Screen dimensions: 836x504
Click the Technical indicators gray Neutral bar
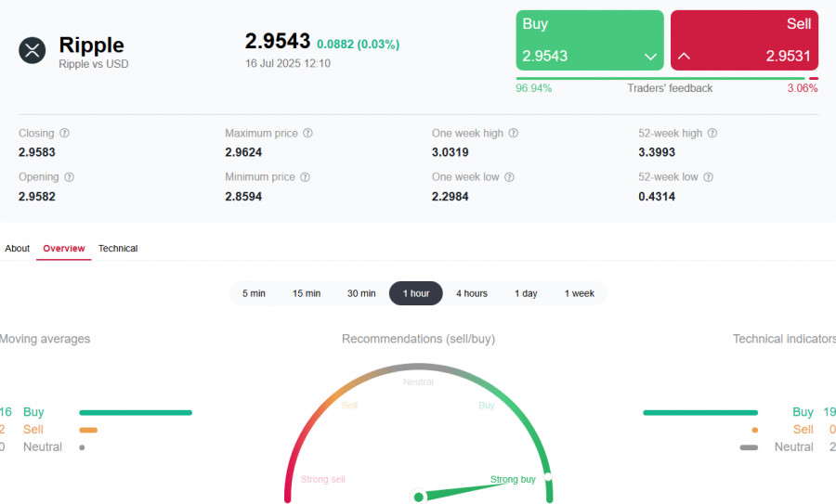point(749,447)
